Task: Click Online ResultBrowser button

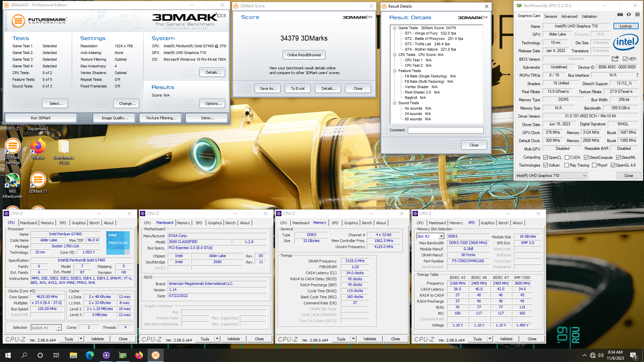Action: [x=304, y=55]
